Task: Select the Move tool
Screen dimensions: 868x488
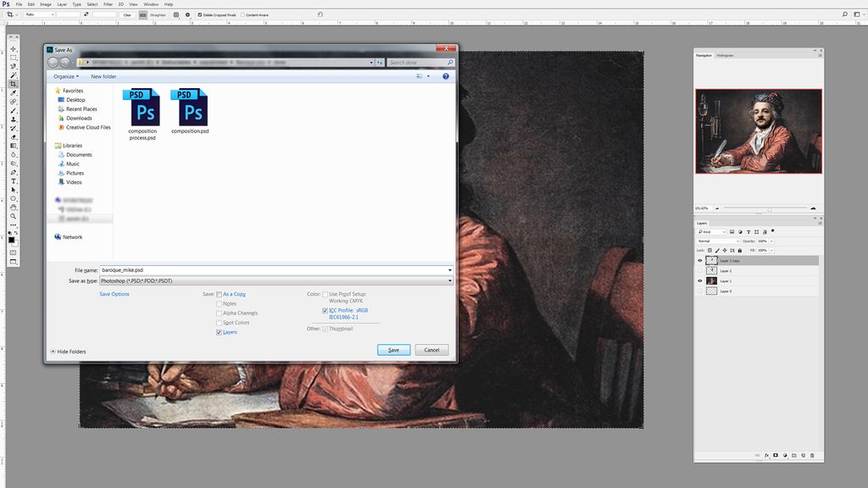Action: [14, 48]
